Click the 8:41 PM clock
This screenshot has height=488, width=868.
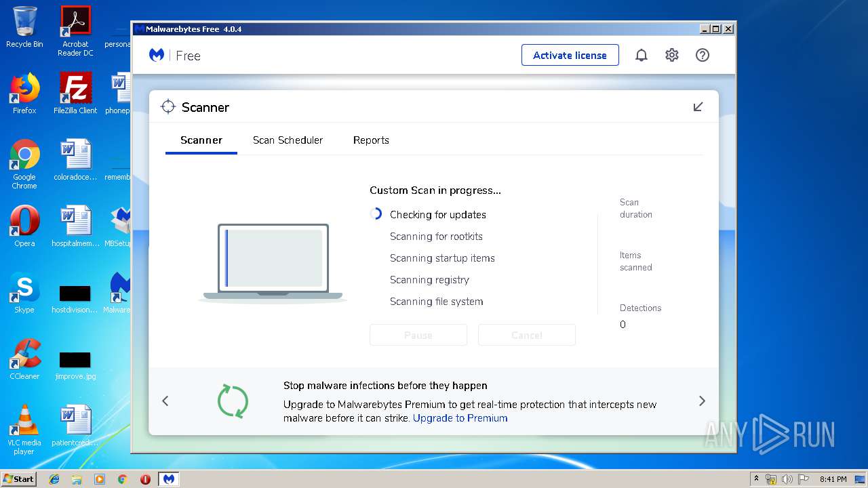pyautogui.click(x=833, y=479)
